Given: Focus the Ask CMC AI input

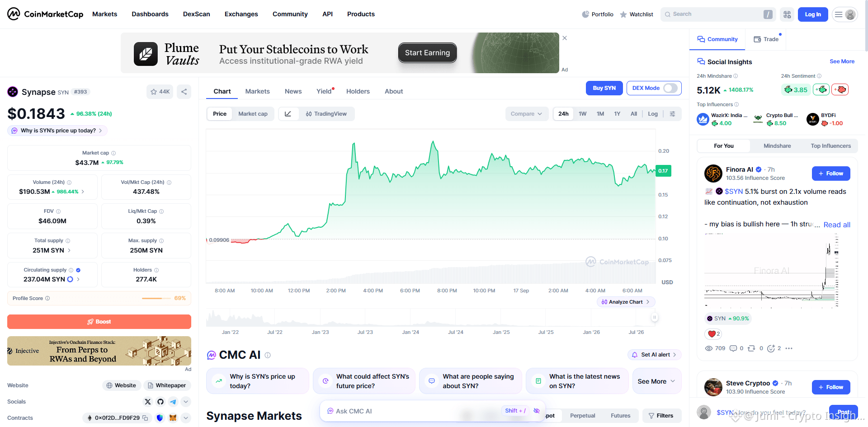Looking at the screenshot, I should click(x=416, y=411).
